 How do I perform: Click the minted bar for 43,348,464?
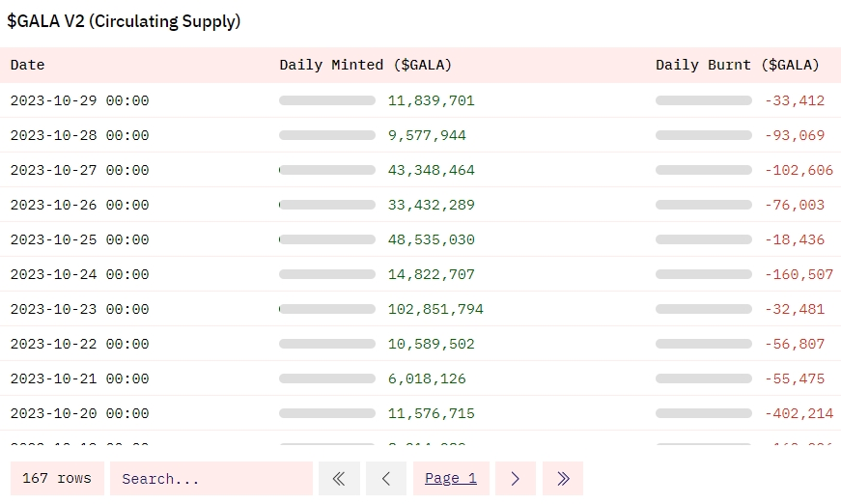point(327,170)
